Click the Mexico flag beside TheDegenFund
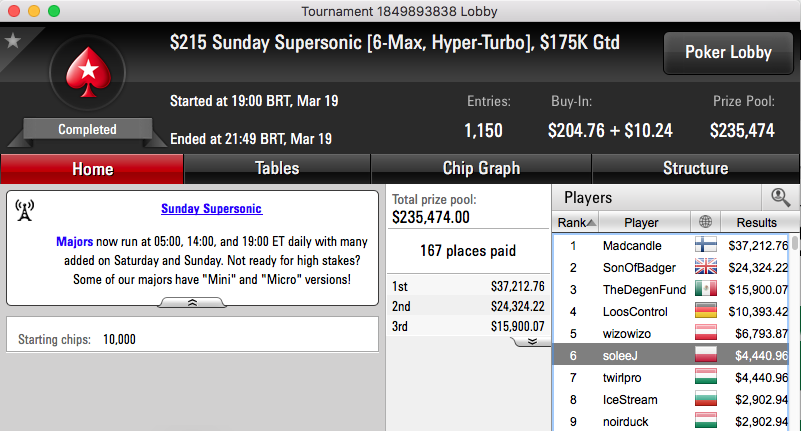Image resolution: width=801 pixels, height=431 pixels. pos(705,289)
